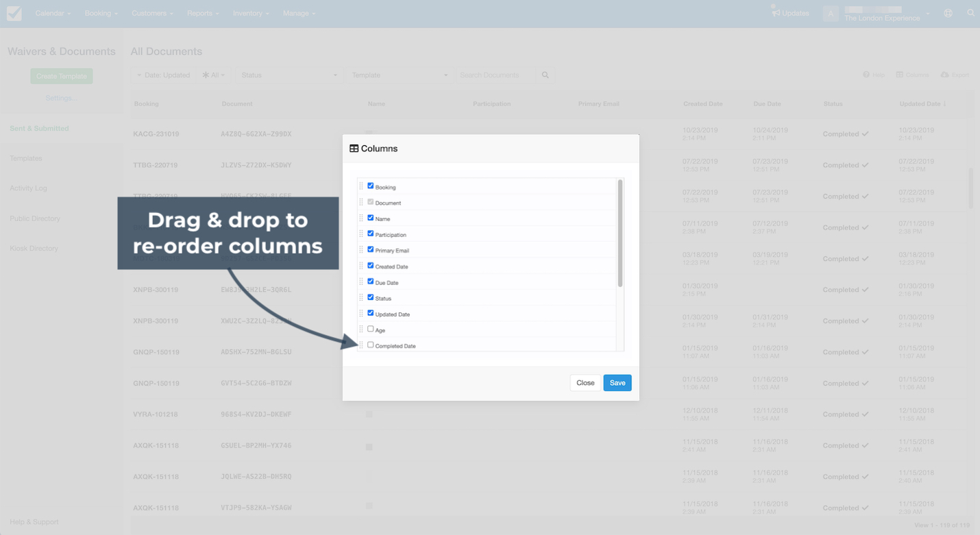Enable the Age column checkbox
Screen dimensions: 980x535
371,329
